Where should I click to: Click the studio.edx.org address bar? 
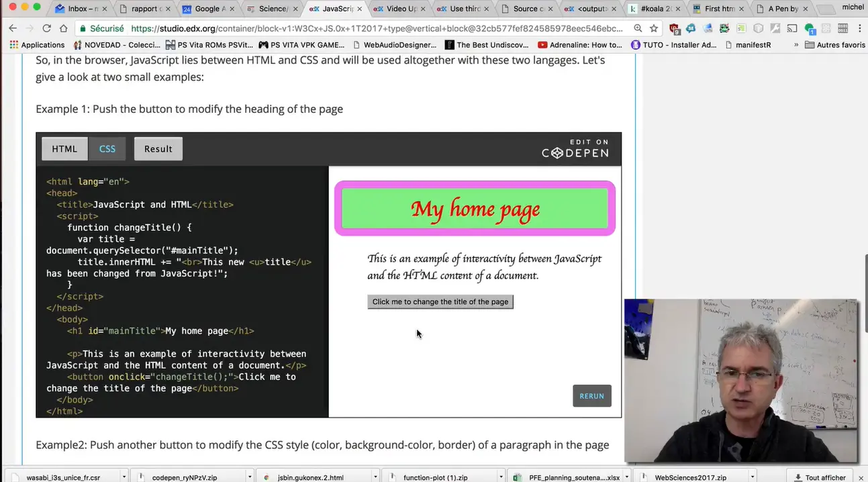point(376,28)
